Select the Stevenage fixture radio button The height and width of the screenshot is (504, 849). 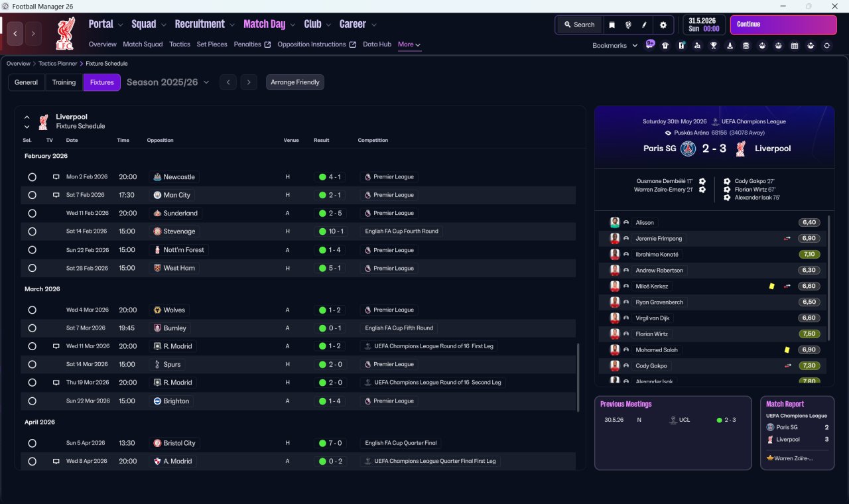click(32, 231)
